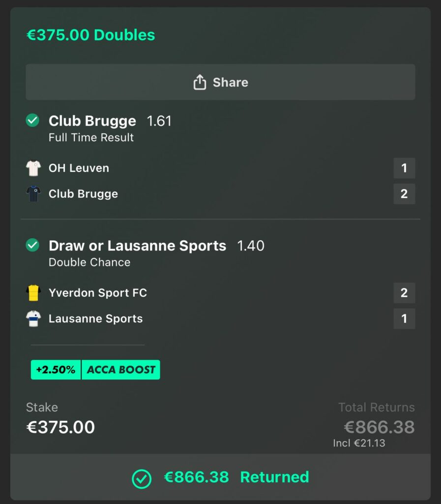Tap the OH Leuven striped jersey icon

33,168
